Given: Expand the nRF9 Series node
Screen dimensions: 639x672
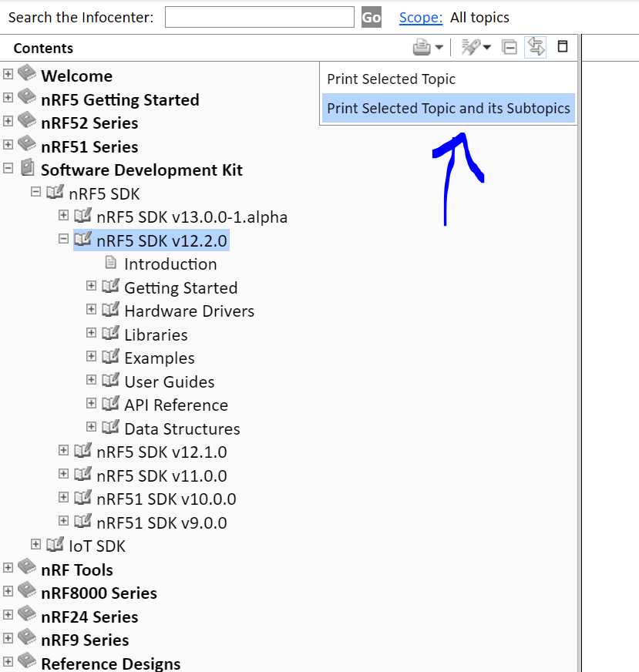Looking at the screenshot, I should 8,638.
